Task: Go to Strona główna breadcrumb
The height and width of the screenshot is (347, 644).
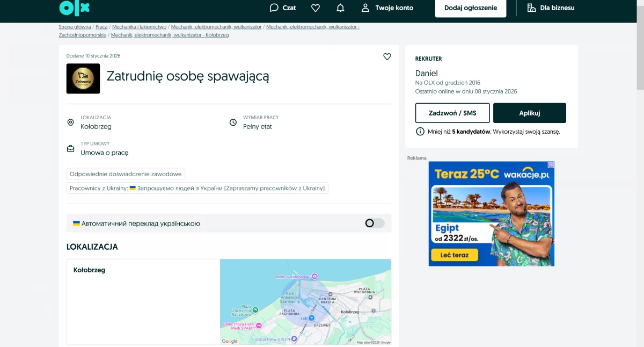Action: pos(75,26)
